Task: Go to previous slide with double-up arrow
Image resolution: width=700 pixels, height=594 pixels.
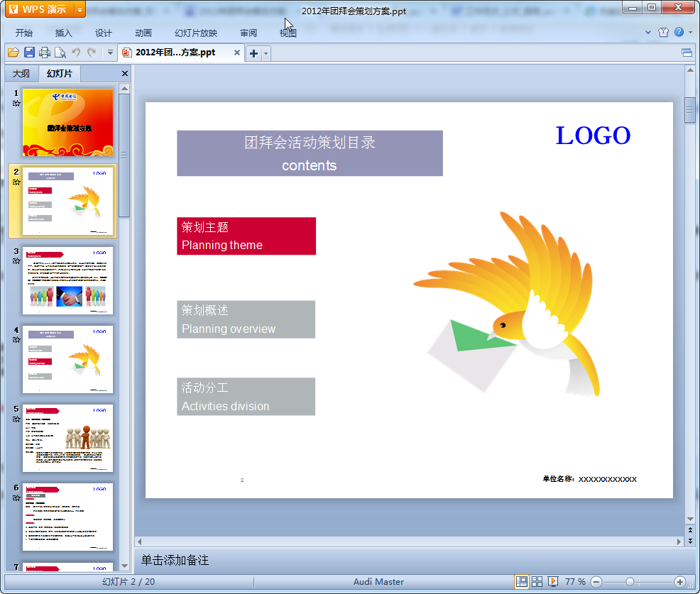Action: click(690, 530)
